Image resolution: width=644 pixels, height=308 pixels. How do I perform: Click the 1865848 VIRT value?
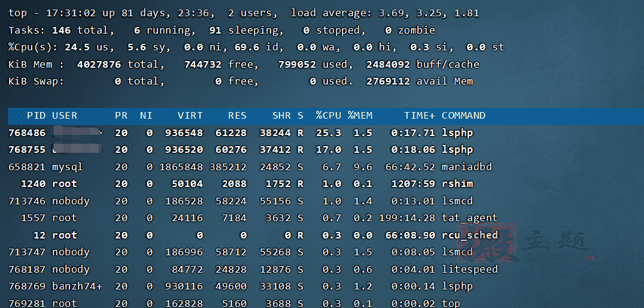click(181, 167)
